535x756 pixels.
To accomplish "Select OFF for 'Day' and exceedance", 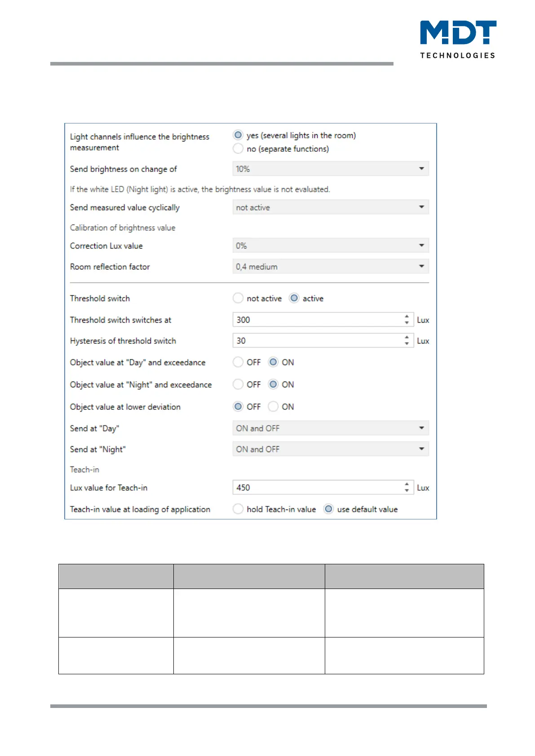I will pos(238,362).
